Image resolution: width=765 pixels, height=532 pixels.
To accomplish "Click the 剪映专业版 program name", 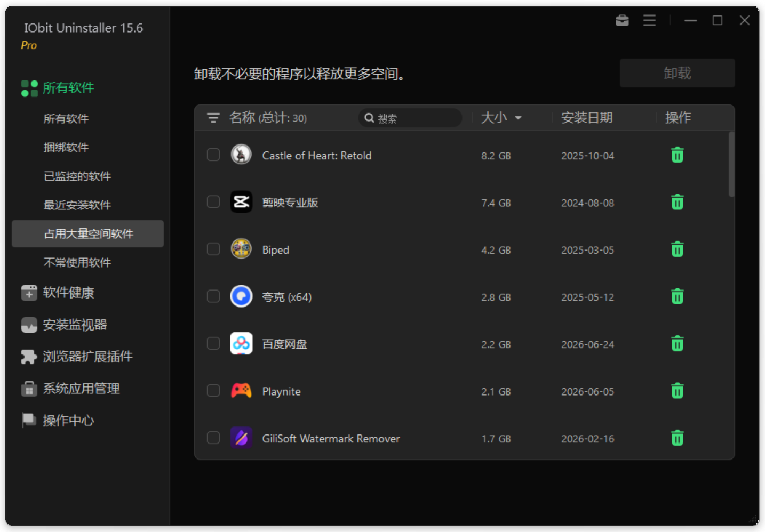I will (290, 203).
